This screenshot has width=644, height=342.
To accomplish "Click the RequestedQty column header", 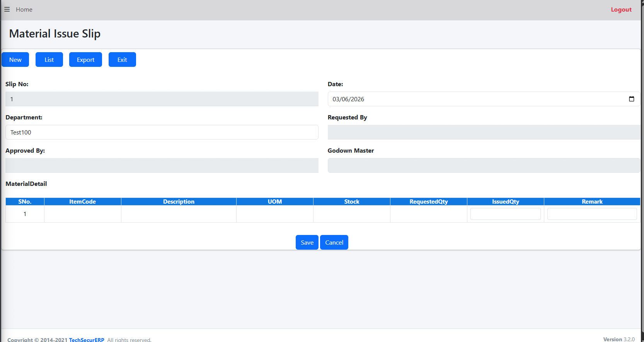I will coord(429,201).
